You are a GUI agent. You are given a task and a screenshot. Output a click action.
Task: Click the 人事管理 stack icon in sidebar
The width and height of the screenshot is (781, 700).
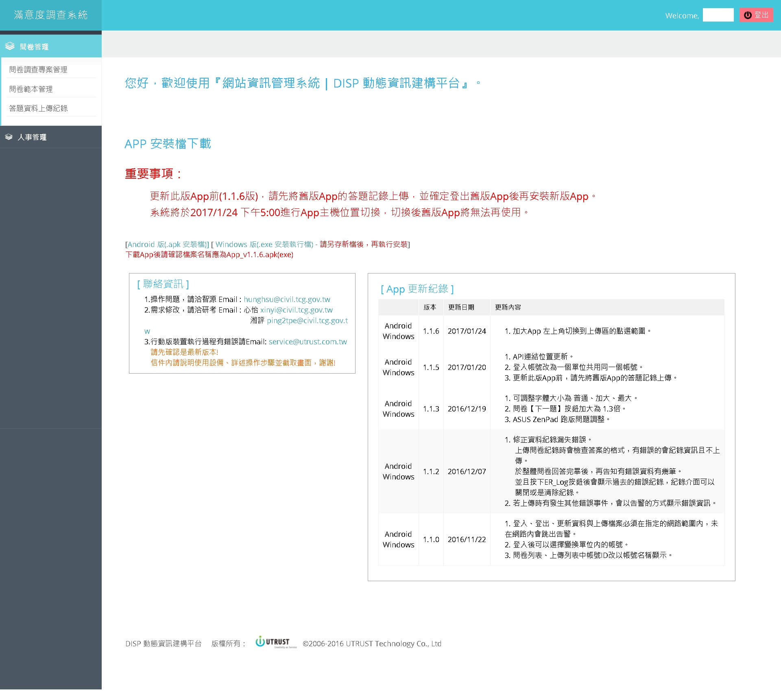(9, 137)
